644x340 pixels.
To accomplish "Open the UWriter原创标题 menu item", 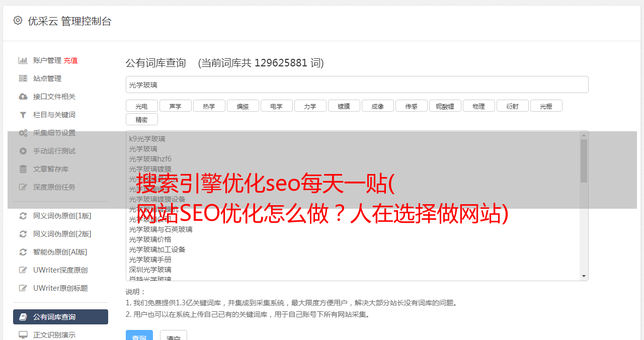I will tap(60, 288).
